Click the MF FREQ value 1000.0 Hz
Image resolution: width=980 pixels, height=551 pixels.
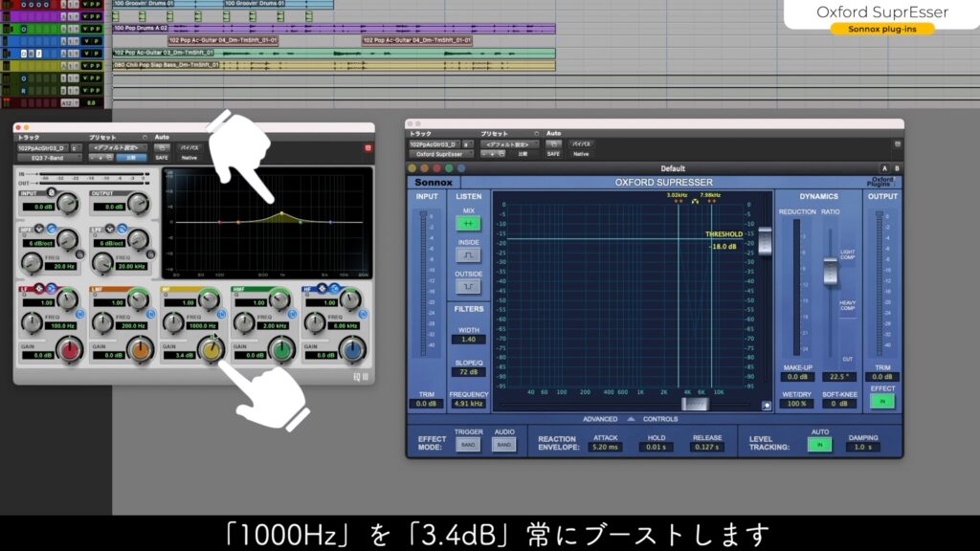tap(203, 326)
